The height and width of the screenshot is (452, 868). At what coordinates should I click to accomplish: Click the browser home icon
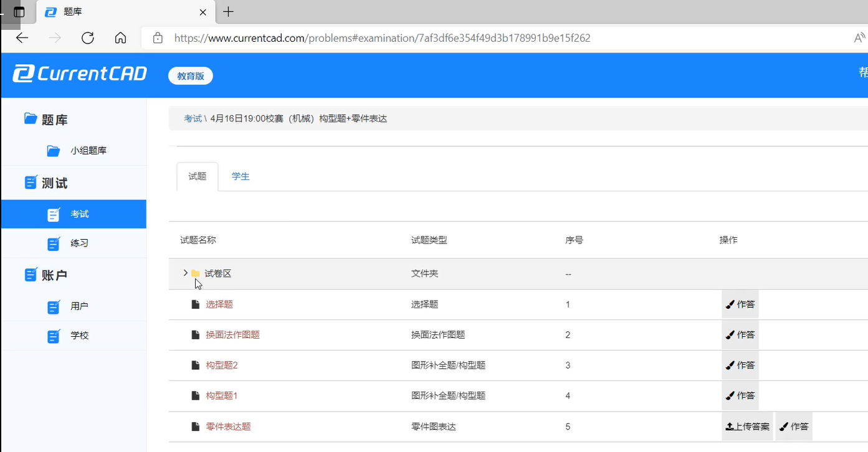tap(120, 38)
